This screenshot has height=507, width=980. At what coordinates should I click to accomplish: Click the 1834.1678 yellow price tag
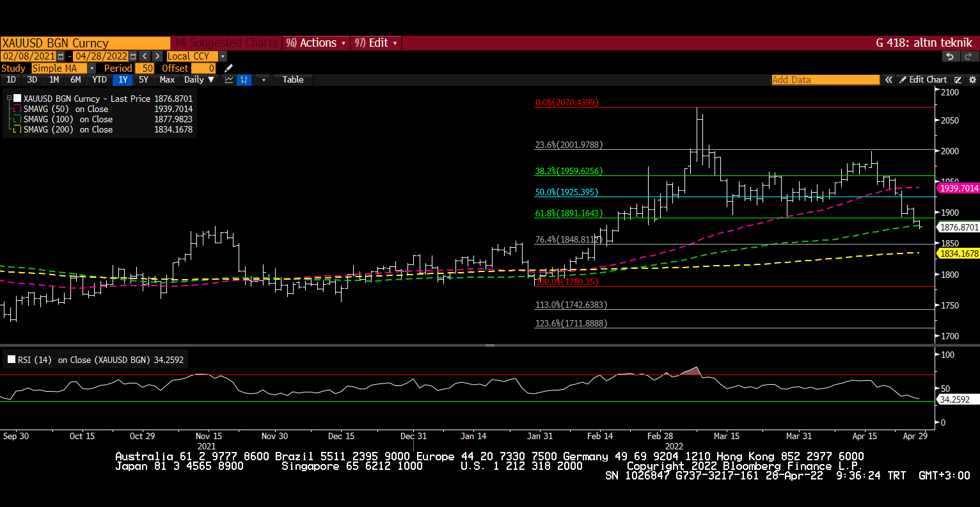pyautogui.click(x=959, y=253)
